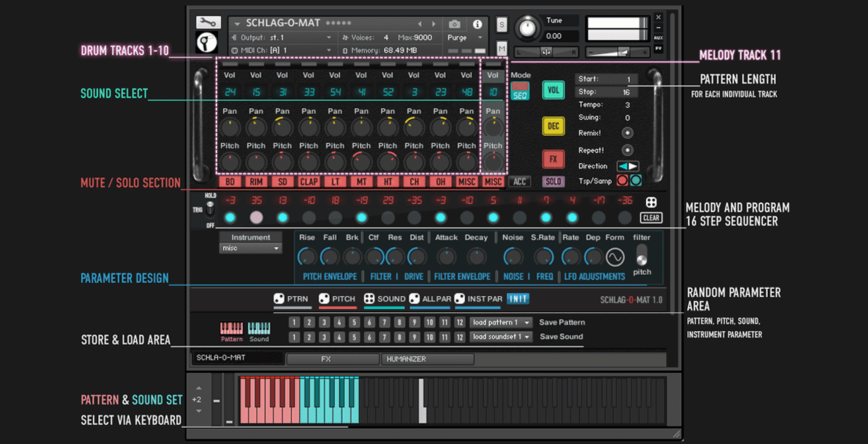Viewport: 868px width, 444px height.
Task: Click the PITCH randomize dice icon
Action: coord(323,299)
